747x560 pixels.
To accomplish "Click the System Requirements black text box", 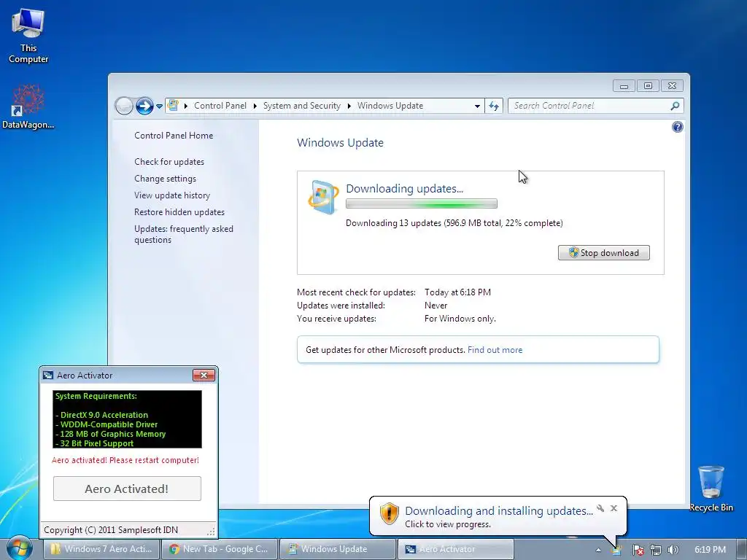I will 127,419.
